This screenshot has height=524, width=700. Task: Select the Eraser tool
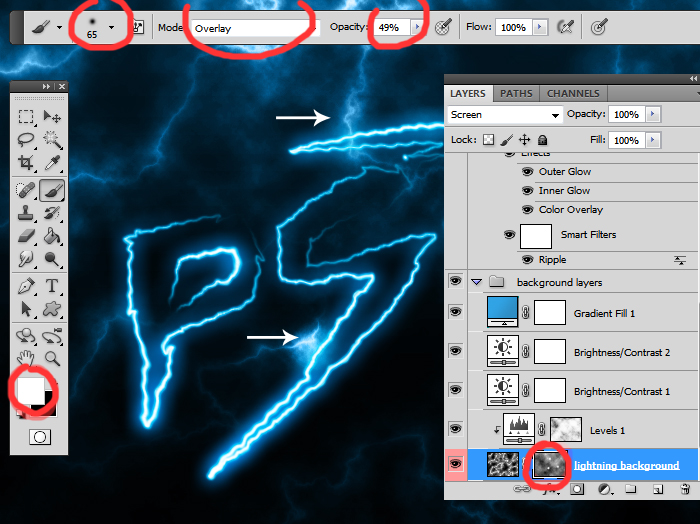coord(26,236)
